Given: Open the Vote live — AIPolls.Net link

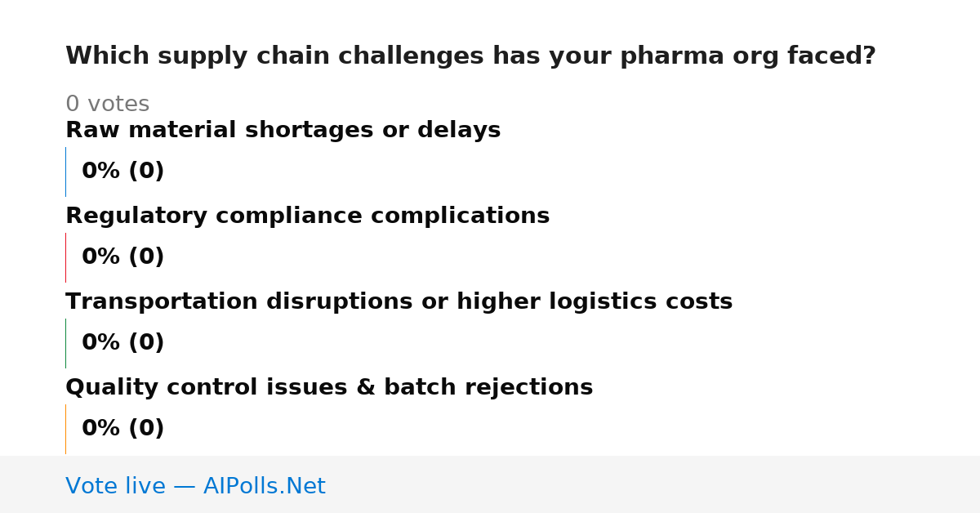Looking at the screenshot, I should (x=195, y=486).
